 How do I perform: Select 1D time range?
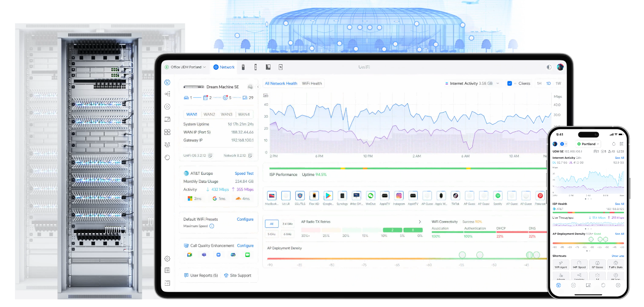548,84
